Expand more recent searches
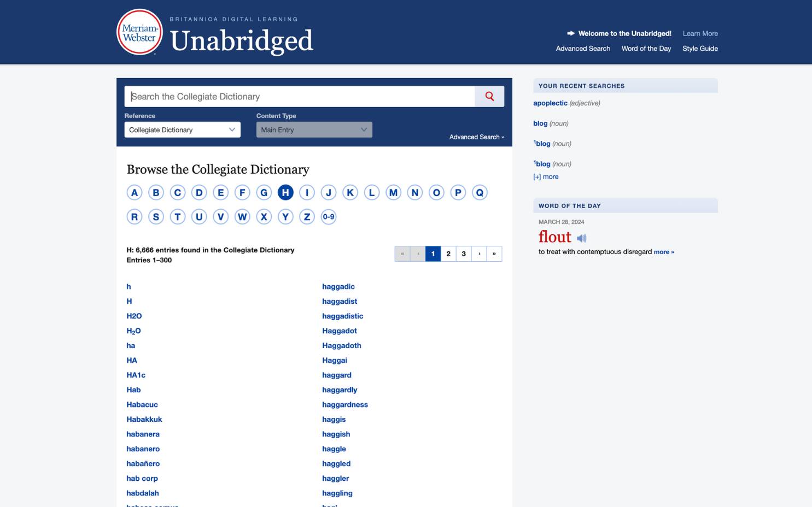 pyautogui.click(x=546, y=177)
